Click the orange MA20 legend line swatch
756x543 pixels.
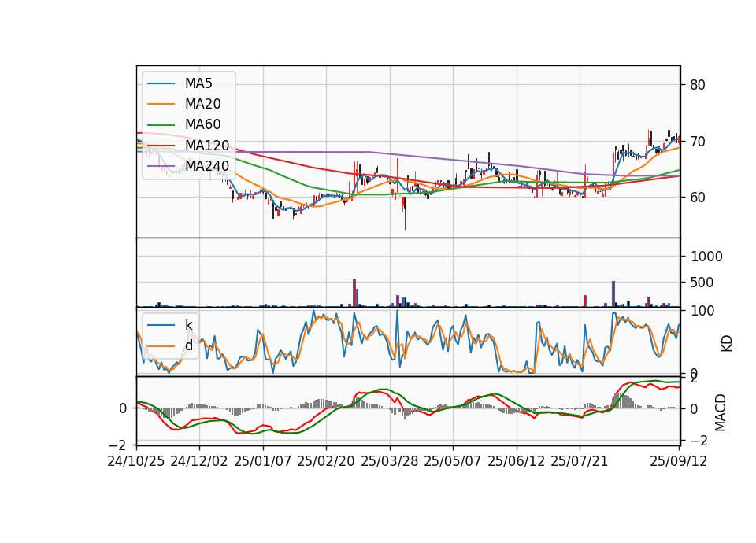[x=161, y=104]
